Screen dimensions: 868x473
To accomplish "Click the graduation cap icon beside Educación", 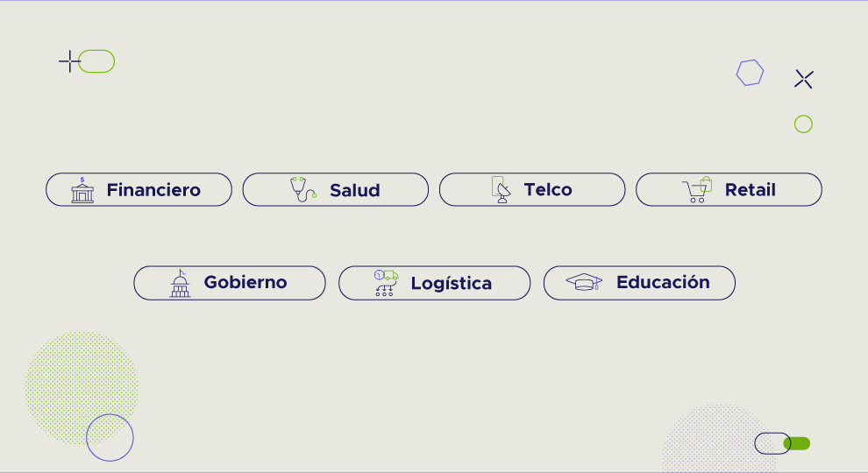I will 584,282.
